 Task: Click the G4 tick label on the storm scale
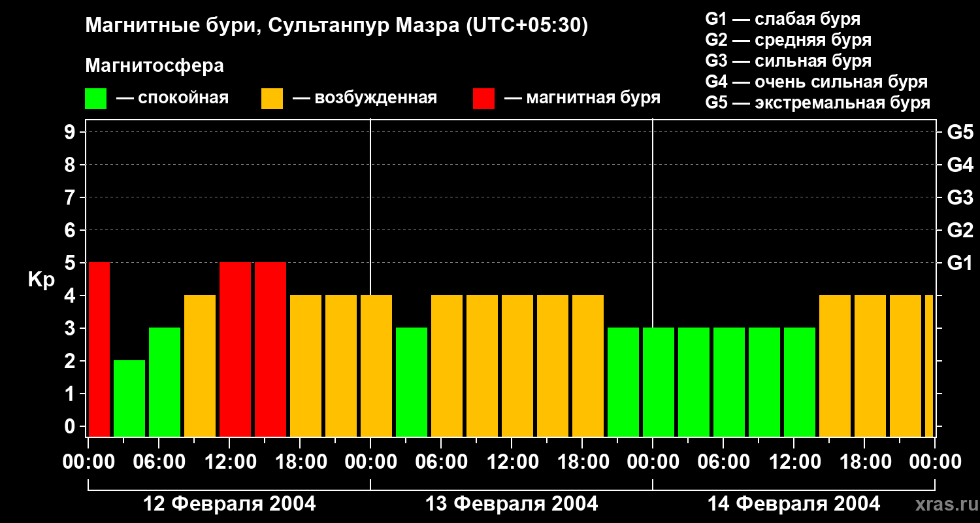[x=960, y=165]
